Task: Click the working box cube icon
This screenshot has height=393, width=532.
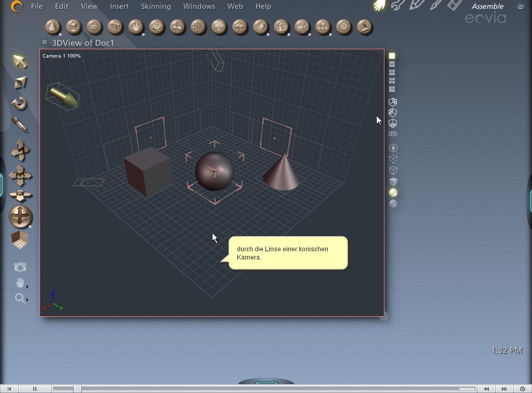Action: tap(20, 240)
